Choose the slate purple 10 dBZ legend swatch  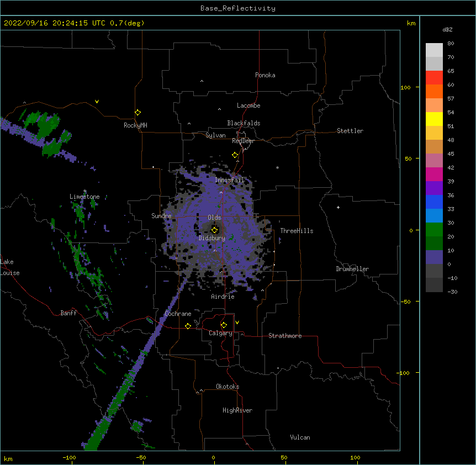coord(434,257)
